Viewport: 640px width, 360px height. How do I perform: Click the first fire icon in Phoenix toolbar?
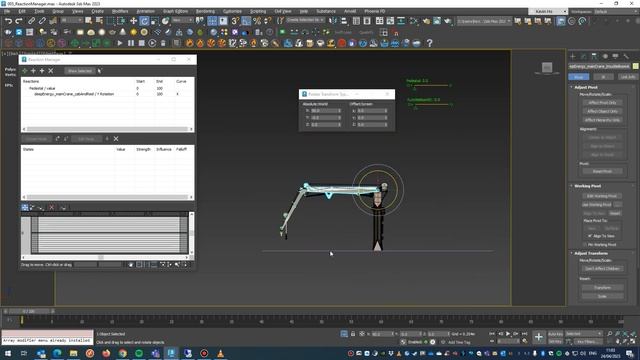[189, 43]
